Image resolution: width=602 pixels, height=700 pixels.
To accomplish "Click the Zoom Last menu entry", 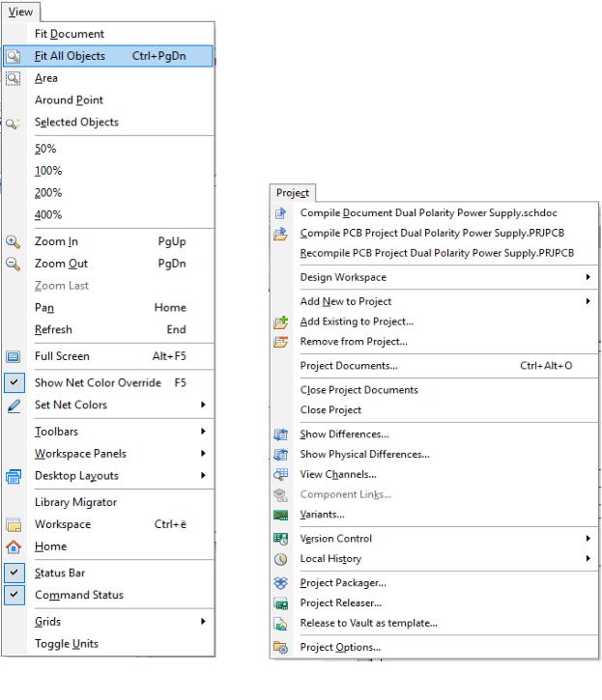I will pyautogui.click(x=61, y=286).
